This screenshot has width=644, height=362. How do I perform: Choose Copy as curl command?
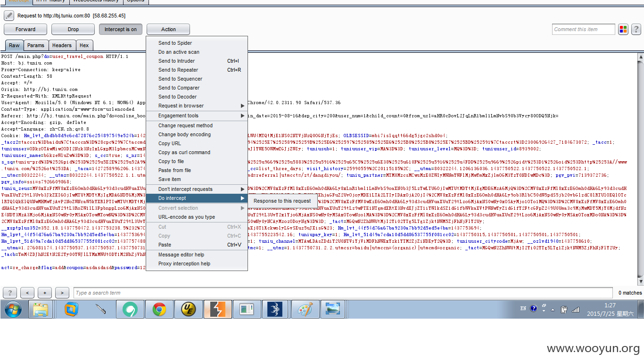197,152
